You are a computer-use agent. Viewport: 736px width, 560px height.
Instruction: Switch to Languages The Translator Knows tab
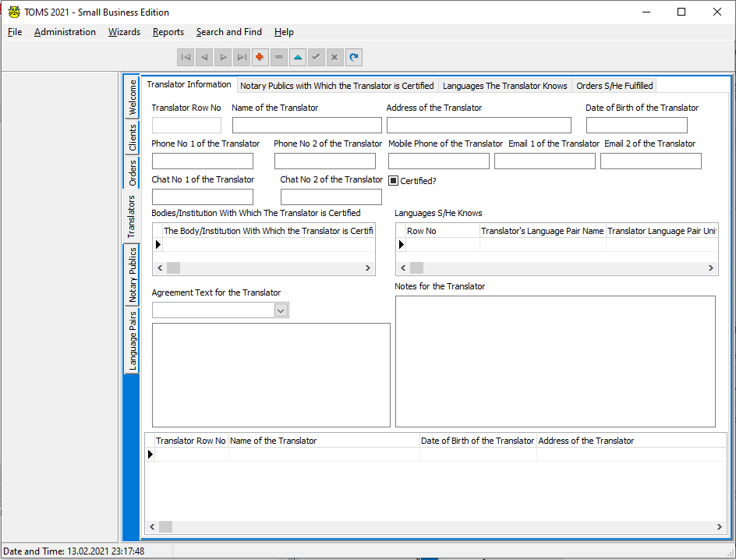504,86
